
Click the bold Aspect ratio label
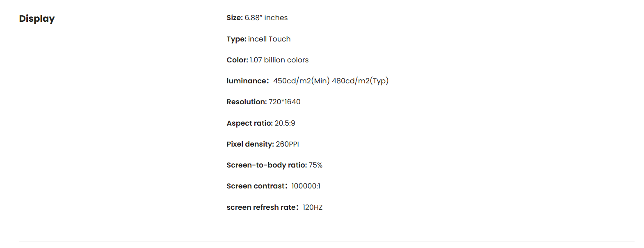coord(249,123)
